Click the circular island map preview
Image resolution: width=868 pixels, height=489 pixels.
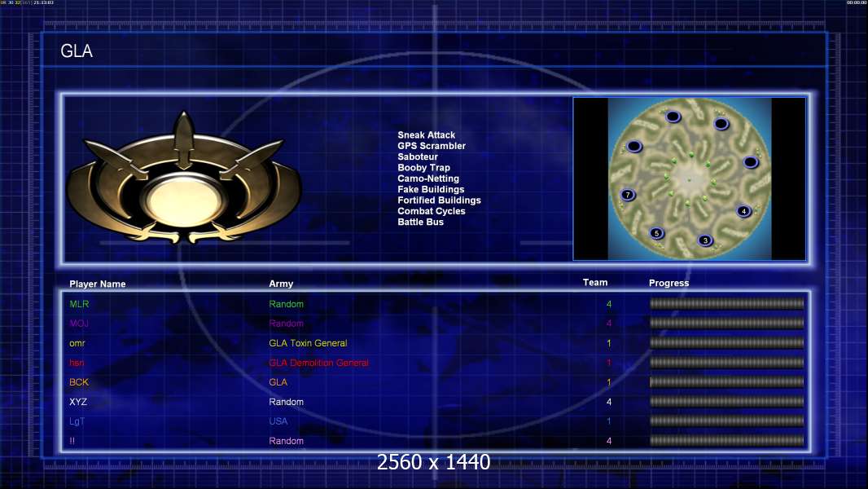pyautogui.click(x=689, y=178)
